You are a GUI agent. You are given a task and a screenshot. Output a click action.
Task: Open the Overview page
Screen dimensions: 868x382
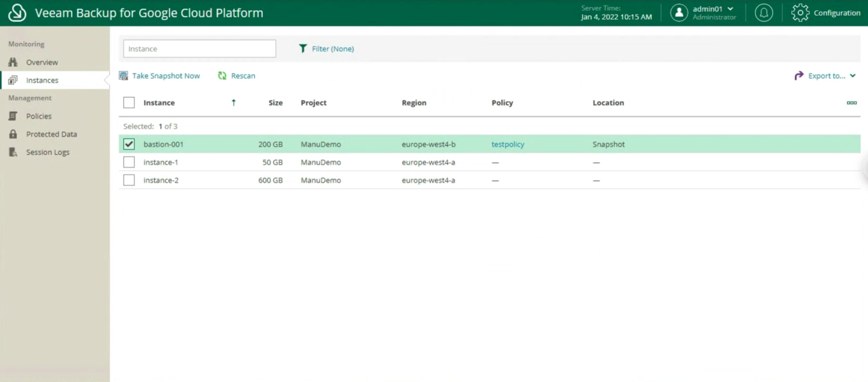42,62
